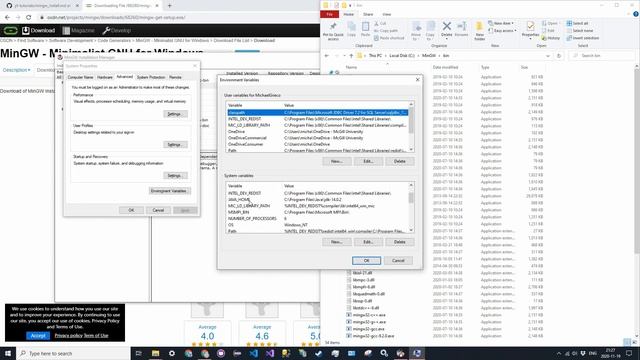Open the System Protection tab
640x360 pixels.
151,77
